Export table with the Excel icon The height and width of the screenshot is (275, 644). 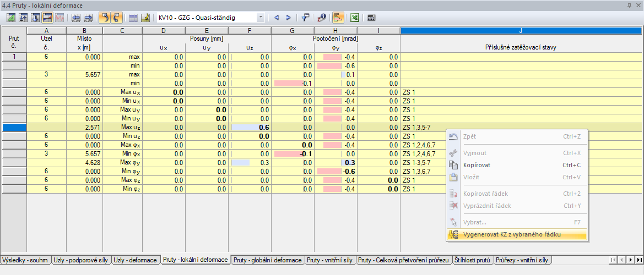tap(355, 18)
